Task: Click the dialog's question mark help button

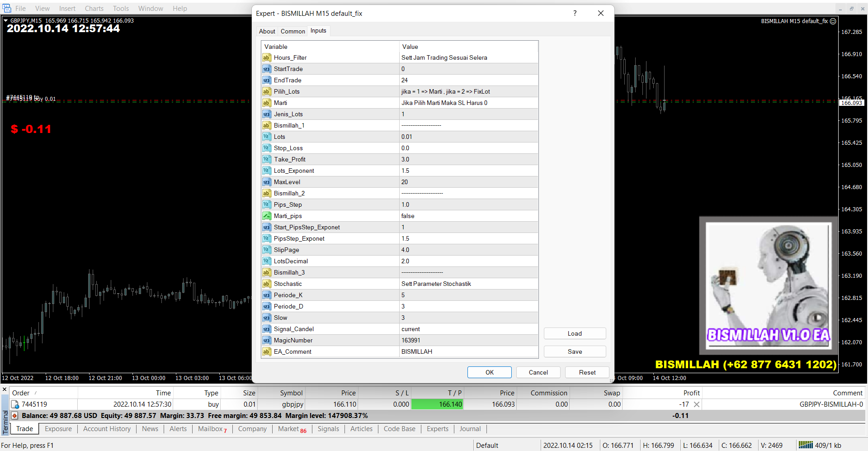Action: click(x=575, y=13)
